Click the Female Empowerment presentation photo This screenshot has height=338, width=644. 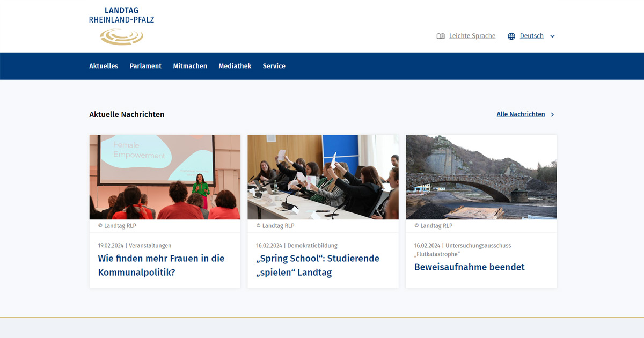165,177
